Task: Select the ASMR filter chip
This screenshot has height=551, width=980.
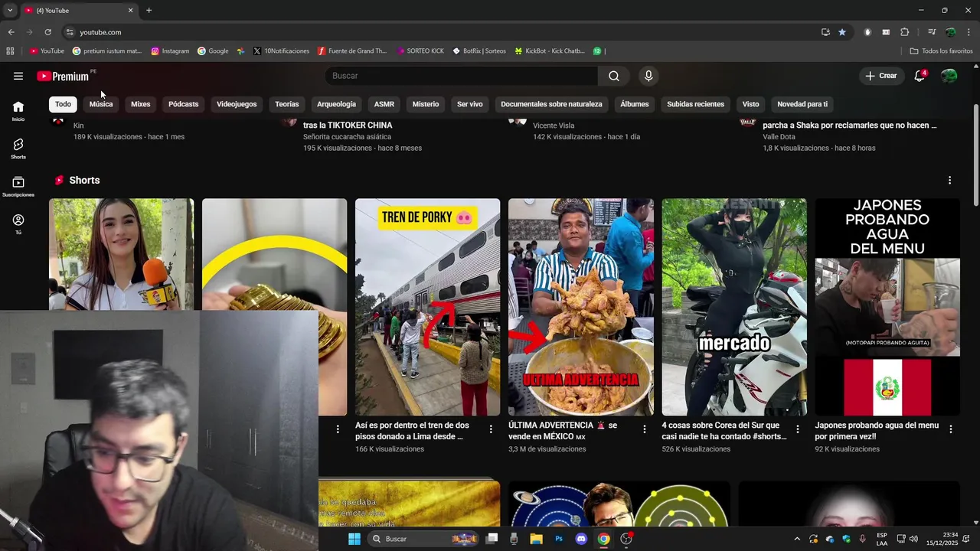Action: coord(384,104)
